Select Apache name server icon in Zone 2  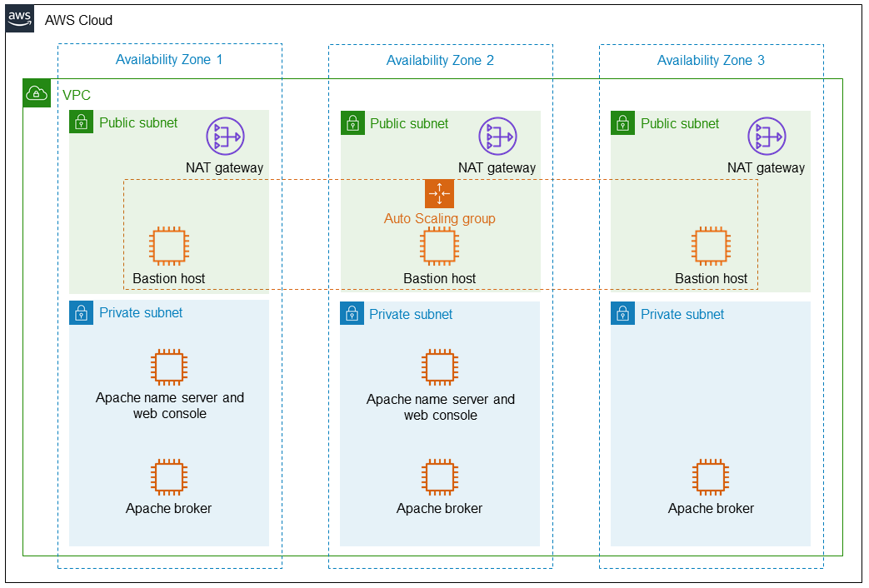click(x=439, y=367)
